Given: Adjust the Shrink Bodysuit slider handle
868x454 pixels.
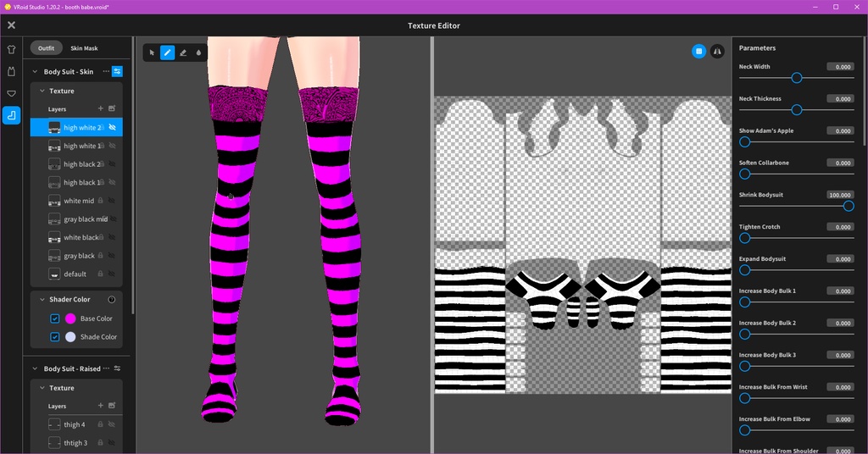Looking at the screenshot, I should 848,207.
